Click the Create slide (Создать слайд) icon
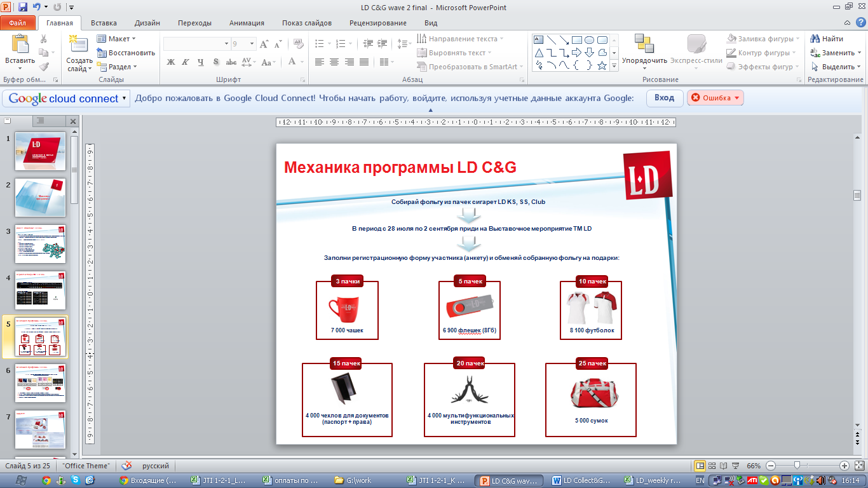Screen dimensions: 868x488 coord(79,44)
